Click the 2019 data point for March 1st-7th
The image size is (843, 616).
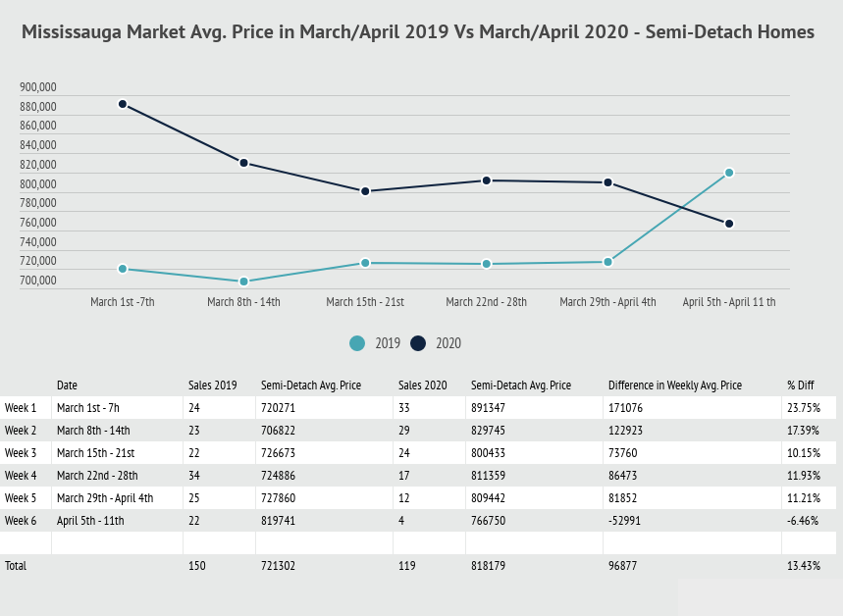coord(123,269)
